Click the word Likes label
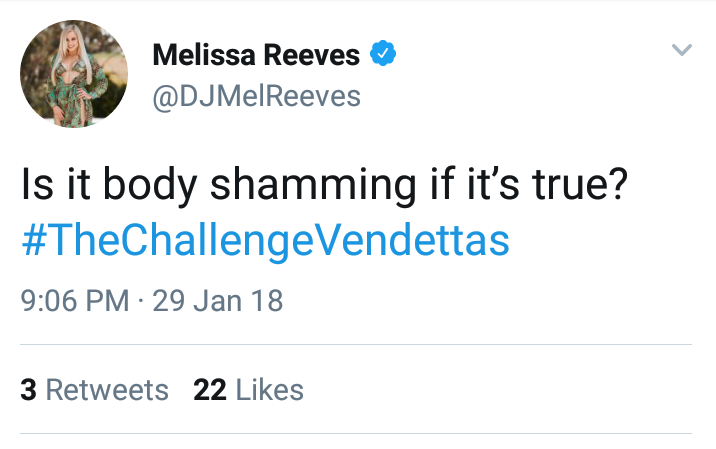Image resolution: width=716 pixels, height=449 pixels. tap(269, 390)
